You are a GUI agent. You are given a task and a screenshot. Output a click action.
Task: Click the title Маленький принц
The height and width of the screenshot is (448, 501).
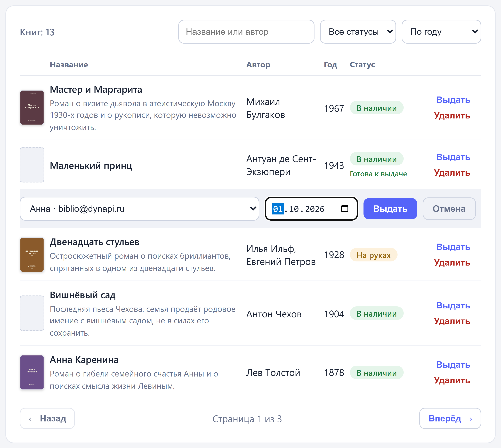click(91, 166)
